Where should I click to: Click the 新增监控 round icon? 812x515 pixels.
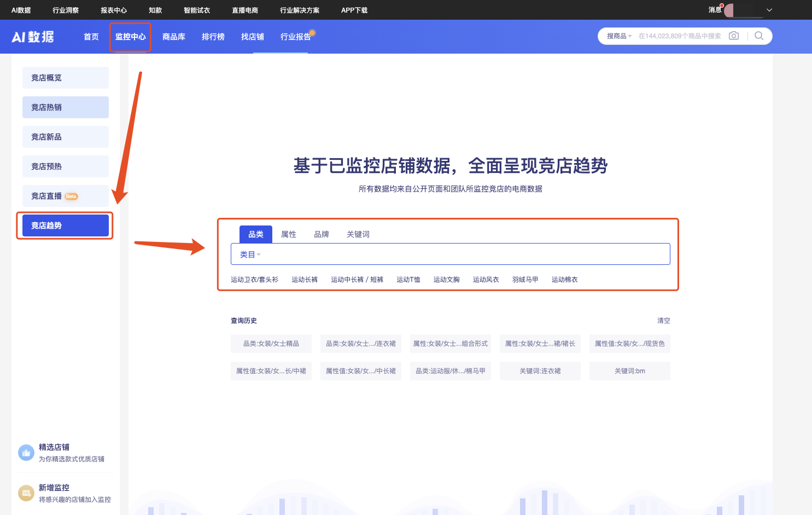[x=26, y=493]
